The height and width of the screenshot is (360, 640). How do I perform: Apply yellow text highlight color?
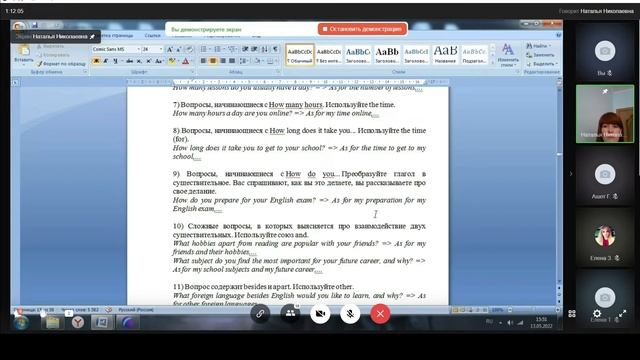(172, 61)
